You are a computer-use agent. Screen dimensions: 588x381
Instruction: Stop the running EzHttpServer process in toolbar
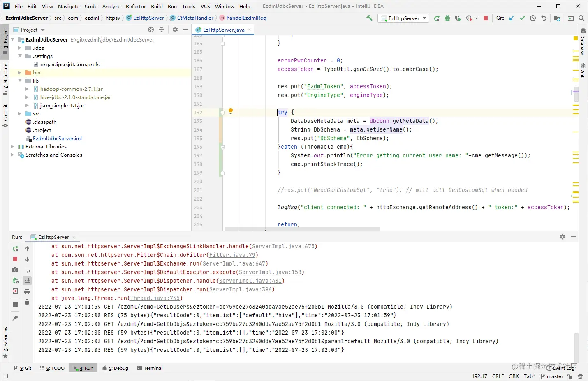tap(486, 18)
